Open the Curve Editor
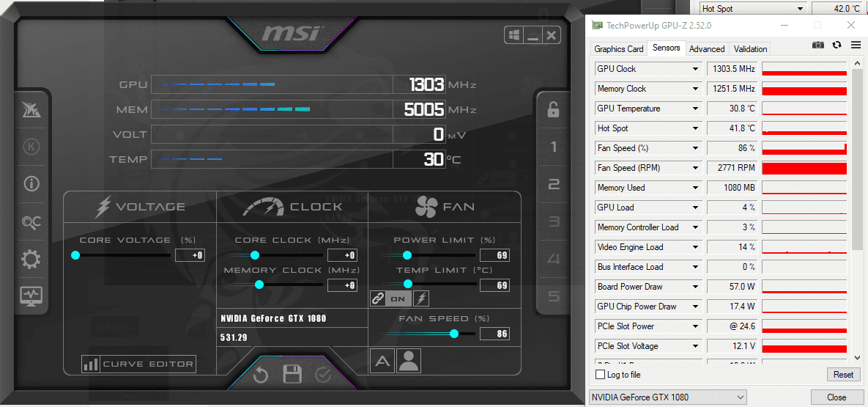The width and height of the screenshot is (868, 407). point(138,364)
